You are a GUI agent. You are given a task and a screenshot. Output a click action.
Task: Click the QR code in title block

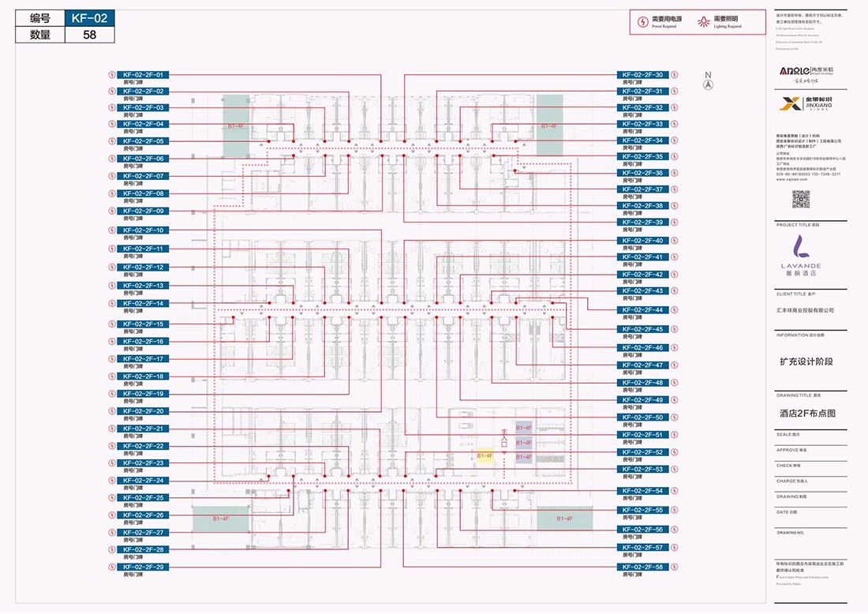pos(801,199)
